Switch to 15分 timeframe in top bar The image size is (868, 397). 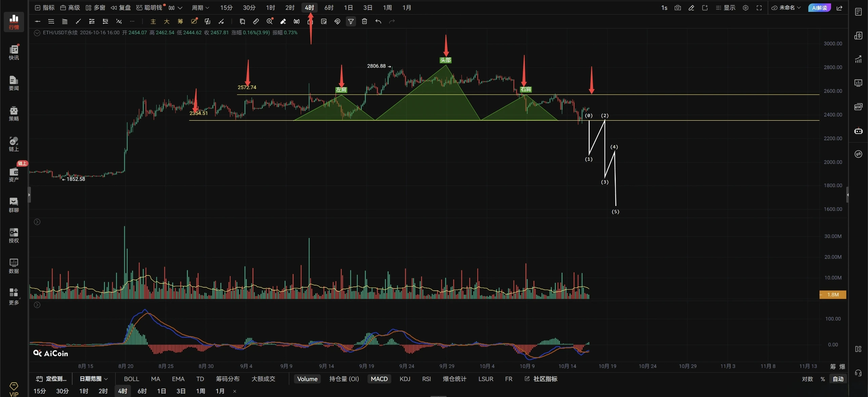click(x=226, y=8)
